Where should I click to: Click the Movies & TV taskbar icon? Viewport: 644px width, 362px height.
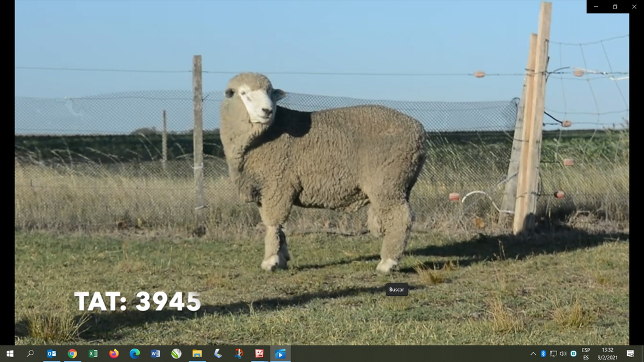click(280, 353)
